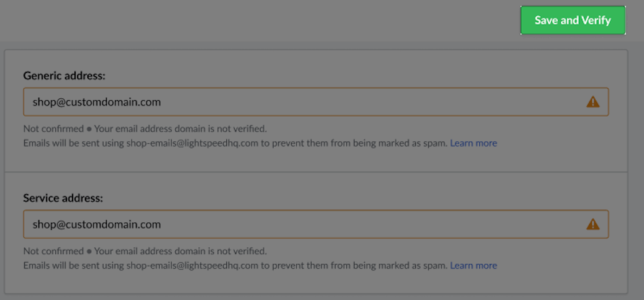The height and width of the screenshot is (300, 644).
Task: Click the bullet dot in Generic address status
Action: (89, 129)
